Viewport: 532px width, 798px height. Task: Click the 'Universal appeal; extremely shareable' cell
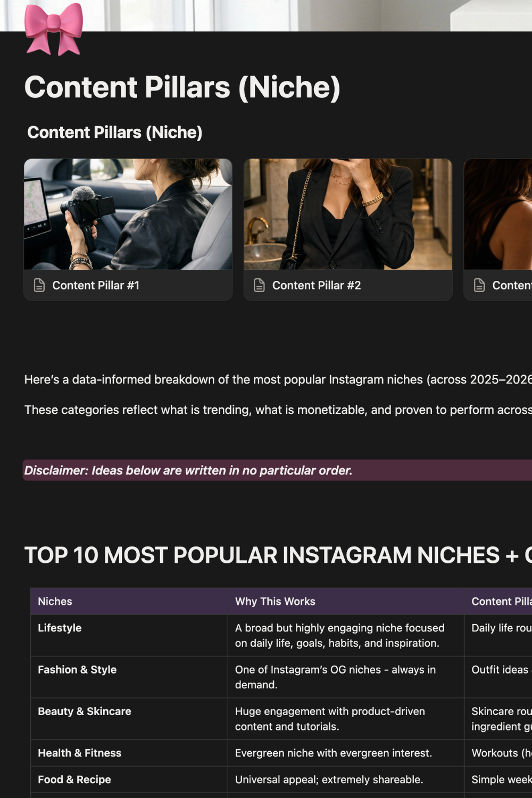pos(346,779)
